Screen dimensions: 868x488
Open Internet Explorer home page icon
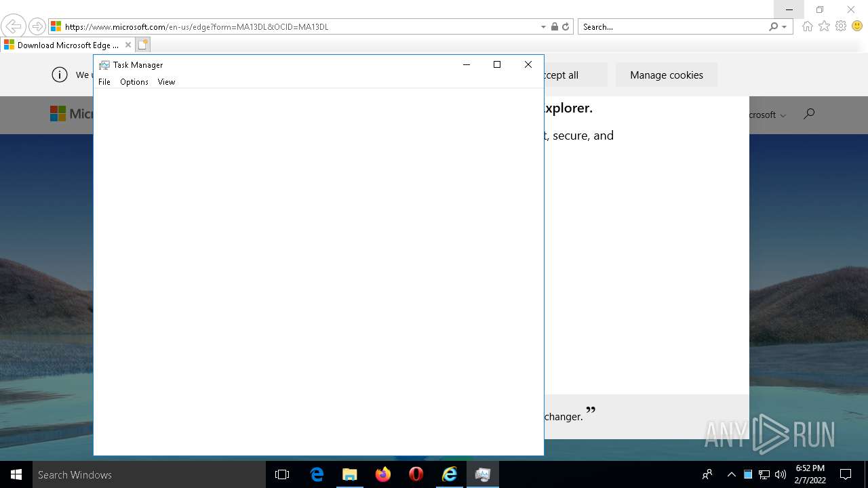point(807,26)
